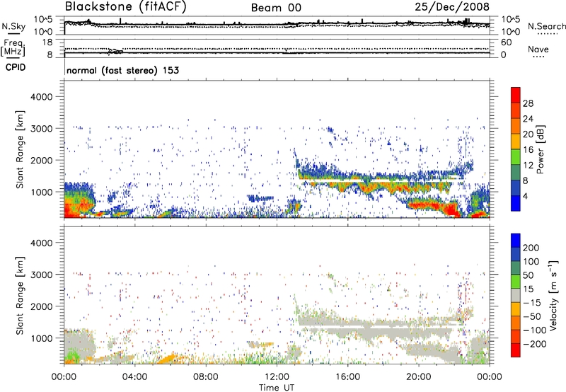The width and height of the screenshot is (566, 392).
Task: Click the 'N.Sky' legend label
Action: point(13,26)
